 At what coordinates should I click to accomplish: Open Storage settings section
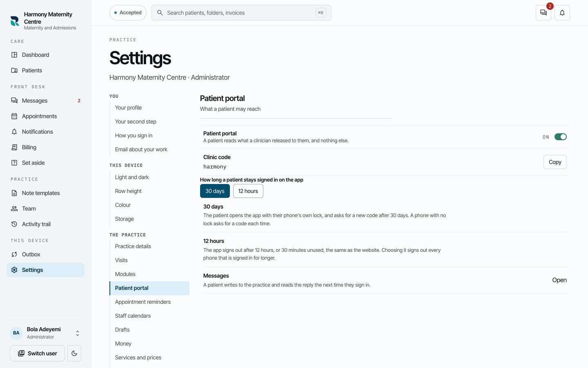149,219
